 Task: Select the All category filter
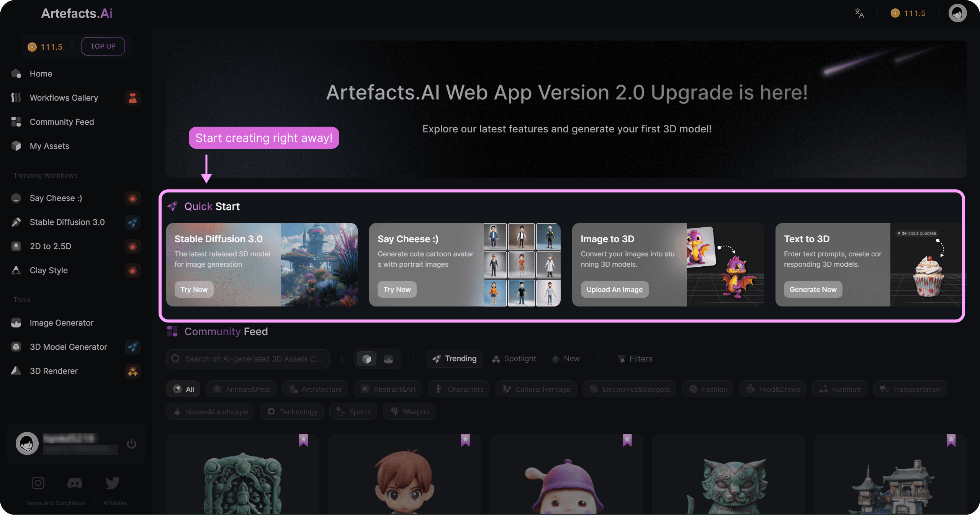point(184,389)
